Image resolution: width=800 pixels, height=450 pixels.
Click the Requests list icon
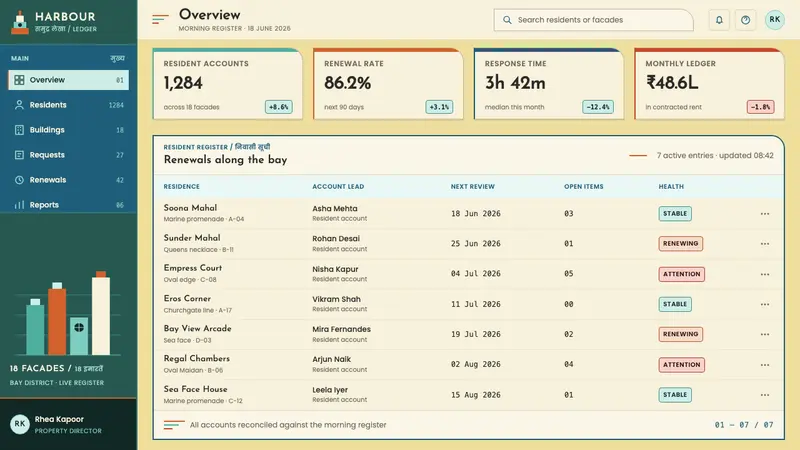tap(19, 155)
